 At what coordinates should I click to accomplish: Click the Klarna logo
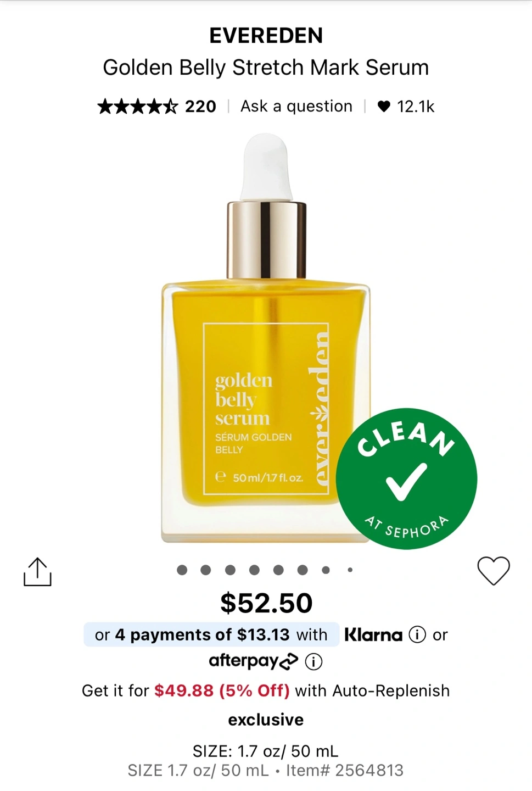coord(373,635)
